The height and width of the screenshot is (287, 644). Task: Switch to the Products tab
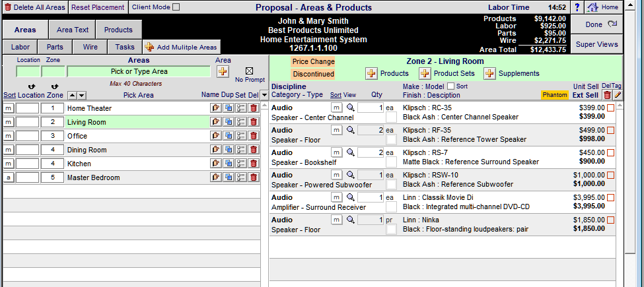coord(118,30)
